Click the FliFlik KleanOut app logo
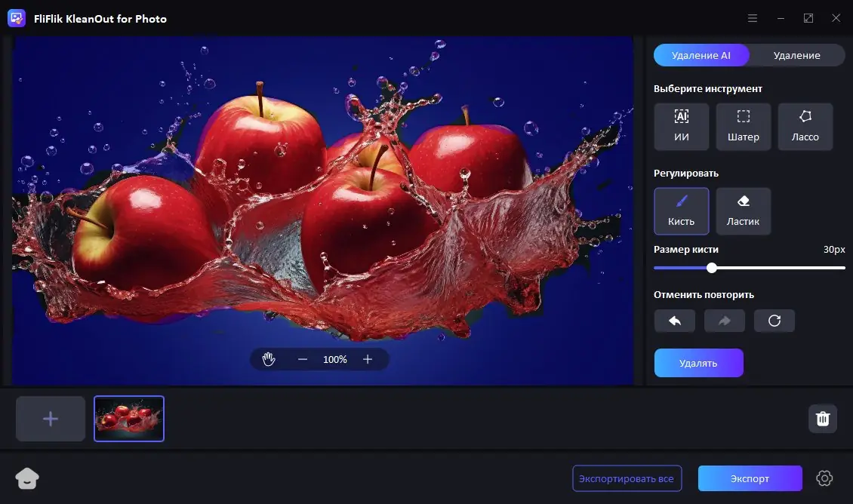The width and height of the screenshot is (853, 504). (17, 19)
